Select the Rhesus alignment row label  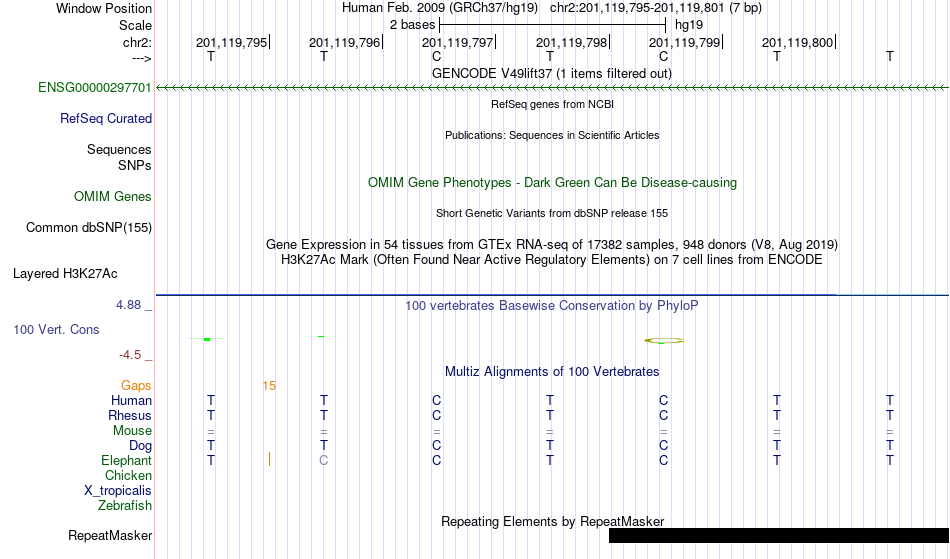[x=130, y=416]
